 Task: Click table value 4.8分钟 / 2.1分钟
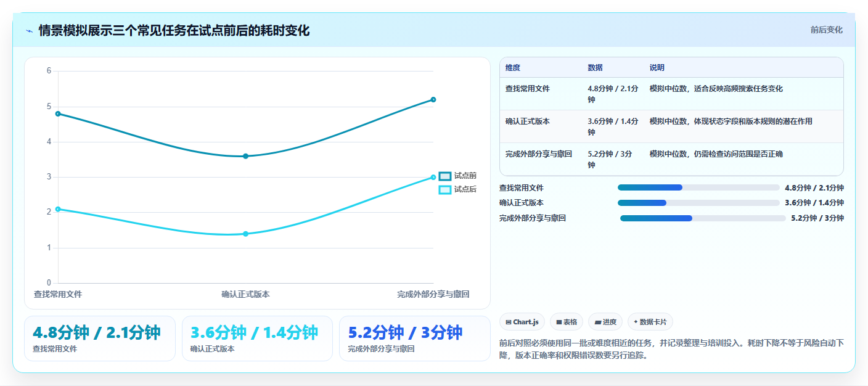point(613,94)
